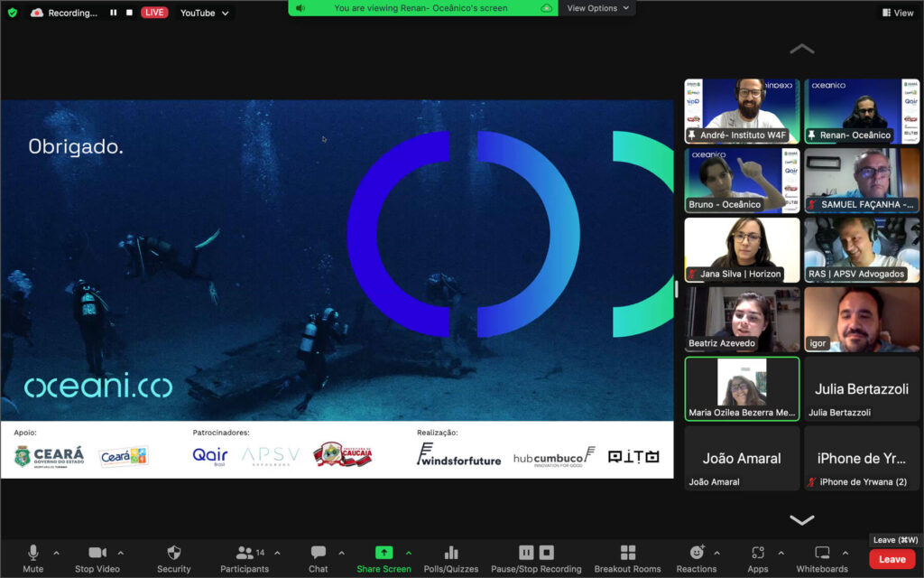Screen dimensions: 924x578
Task: Open the Participants panel
Action: [244, 557]
